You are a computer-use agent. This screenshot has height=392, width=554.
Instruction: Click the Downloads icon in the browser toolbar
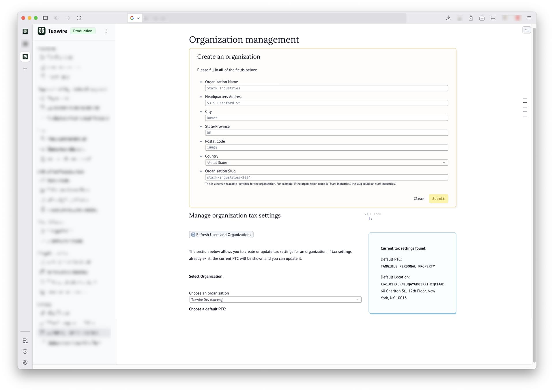(x=448, y=18)
